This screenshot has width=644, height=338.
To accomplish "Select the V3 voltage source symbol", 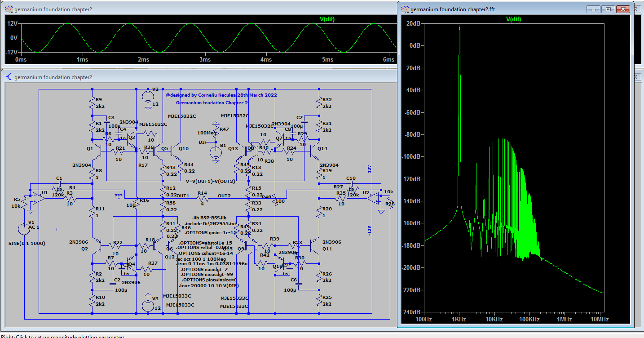I will click(x=147, y=306).
